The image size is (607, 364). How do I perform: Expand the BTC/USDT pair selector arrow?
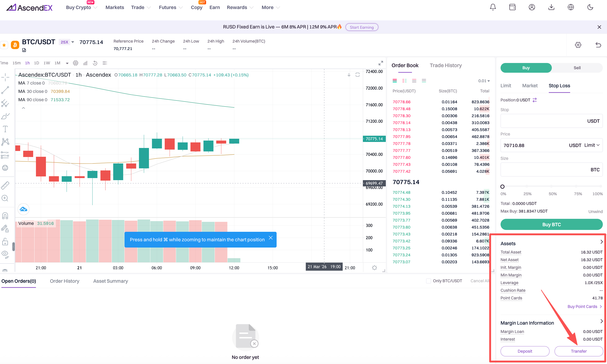click(x=73, y=42)
